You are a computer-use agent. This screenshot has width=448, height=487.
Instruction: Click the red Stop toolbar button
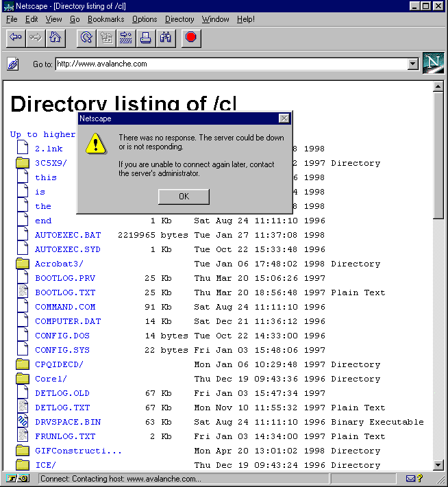pyautogui.click(x=191, y=38)
